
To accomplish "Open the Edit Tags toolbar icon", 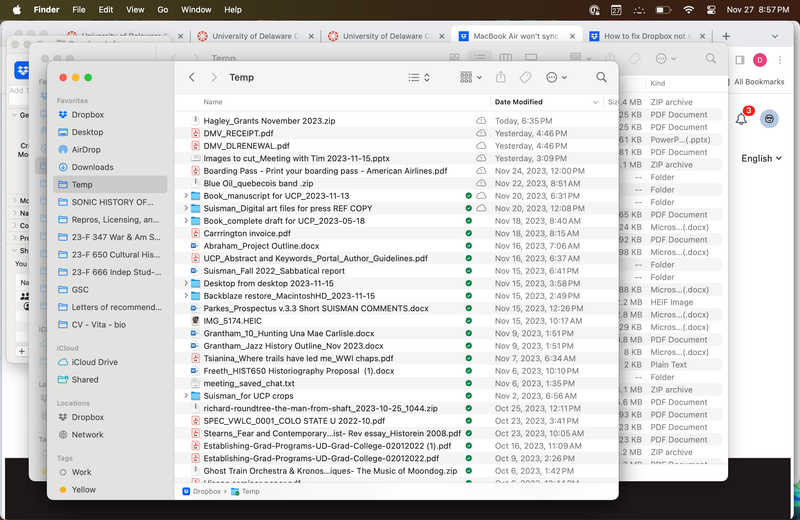I will 526,77.
